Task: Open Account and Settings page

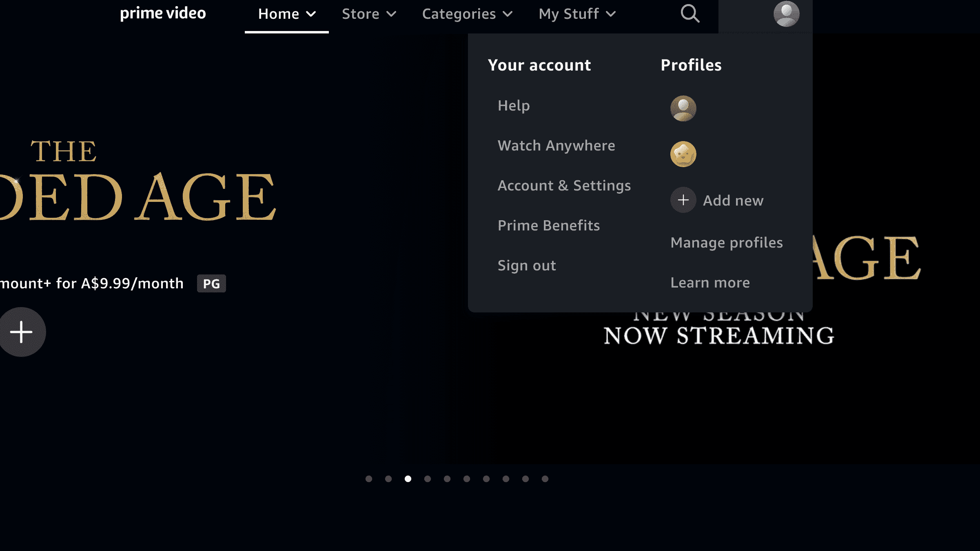Action: [x=564, y=185]
